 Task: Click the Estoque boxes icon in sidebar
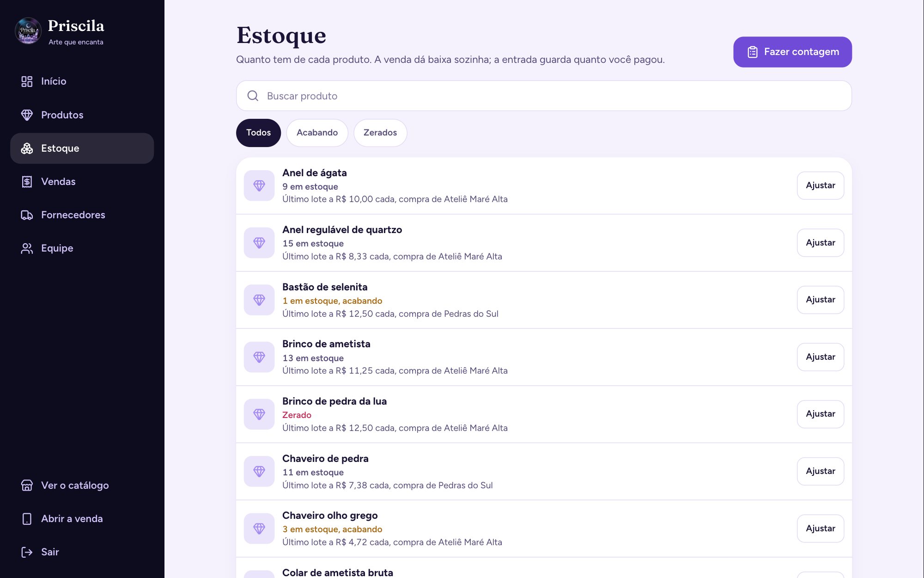(27, 148)
